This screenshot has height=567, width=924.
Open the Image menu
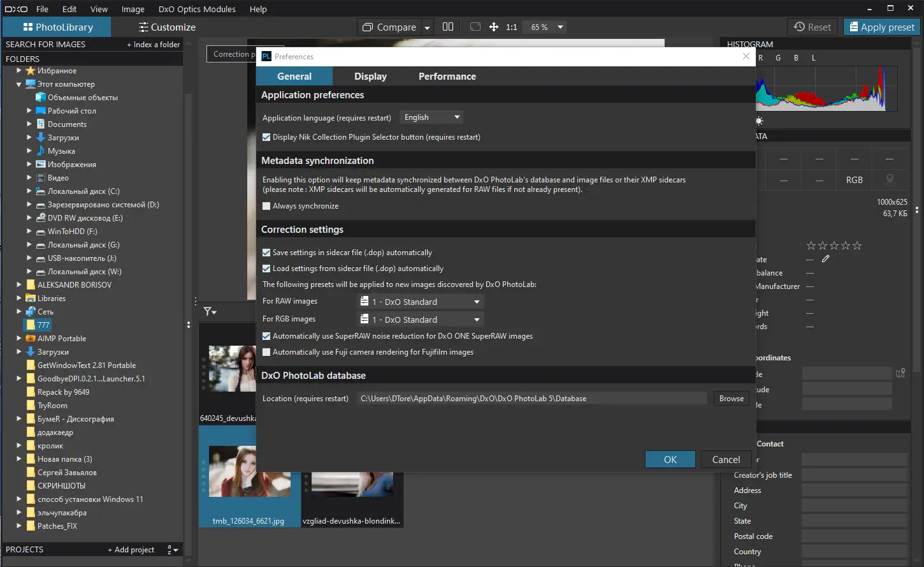pyautogui.click(x=133, y=9)
